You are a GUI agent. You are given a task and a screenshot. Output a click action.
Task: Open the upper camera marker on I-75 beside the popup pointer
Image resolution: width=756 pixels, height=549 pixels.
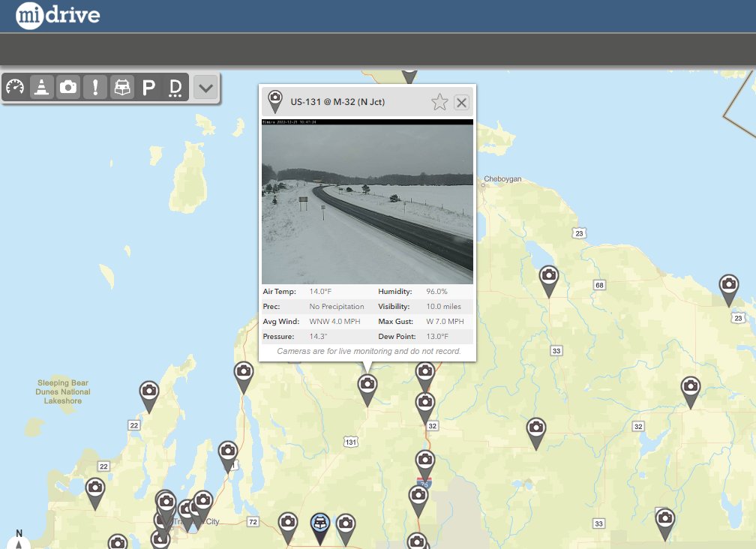pyautogui.click(x=424, y=377)
